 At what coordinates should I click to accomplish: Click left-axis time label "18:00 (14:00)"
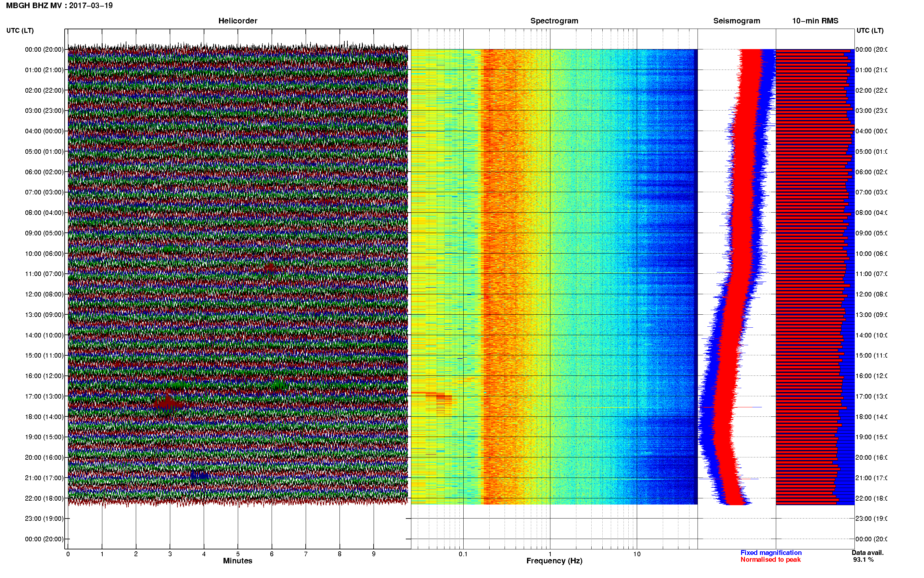pyautogui.click(x=44, y=417)
